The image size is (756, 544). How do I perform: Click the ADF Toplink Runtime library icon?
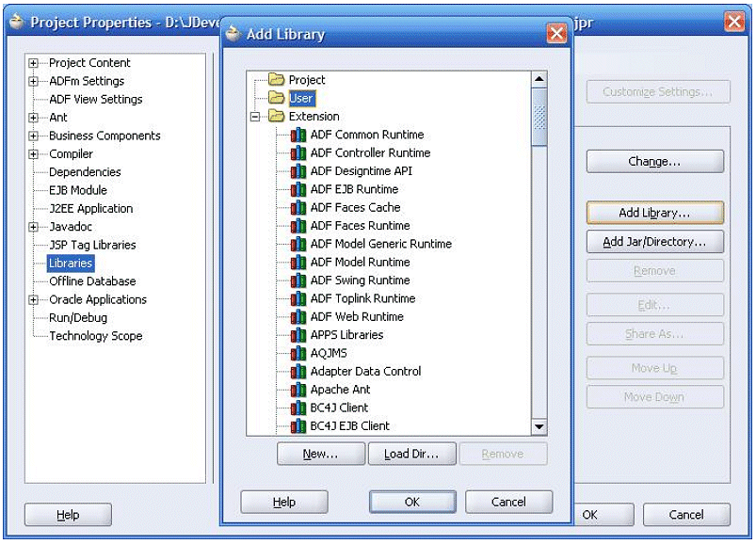pyautogui.click(x=298, y=298)
